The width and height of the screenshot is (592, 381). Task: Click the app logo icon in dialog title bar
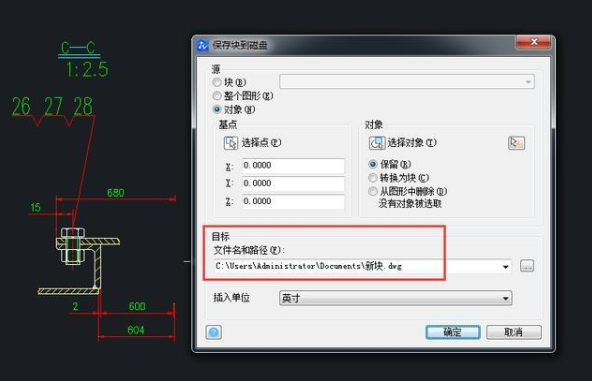(203, 45)
